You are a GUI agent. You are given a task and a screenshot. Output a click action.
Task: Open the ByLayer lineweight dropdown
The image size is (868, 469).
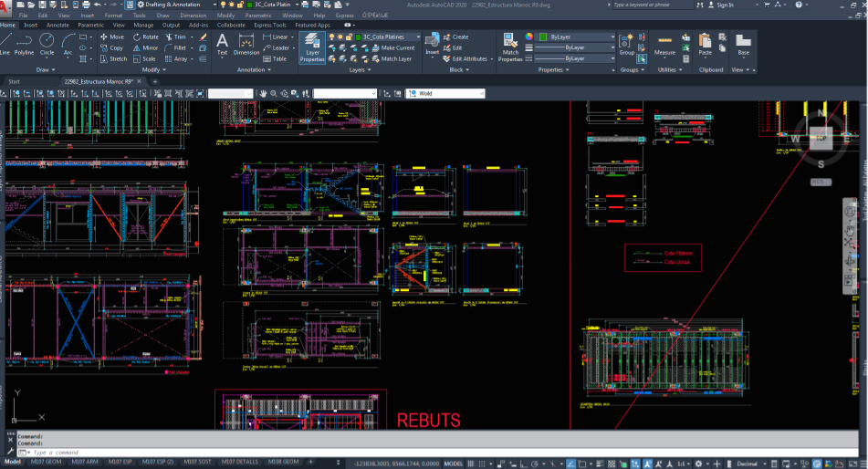pos(575,47)
